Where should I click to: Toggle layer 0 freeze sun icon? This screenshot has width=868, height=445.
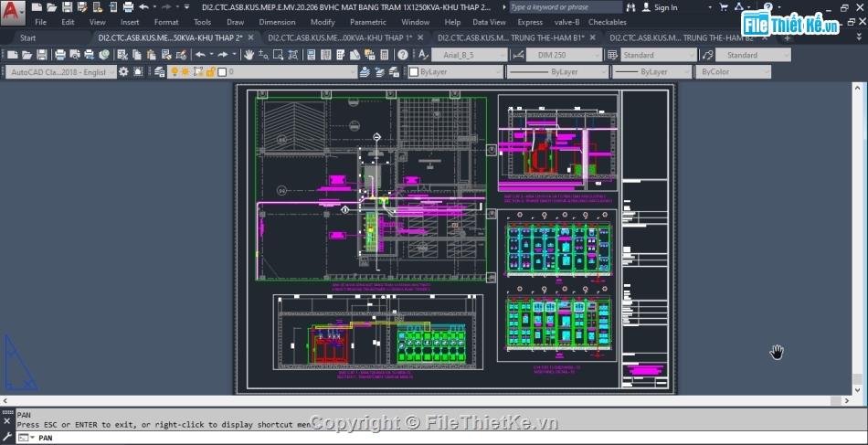click(185, 72)
